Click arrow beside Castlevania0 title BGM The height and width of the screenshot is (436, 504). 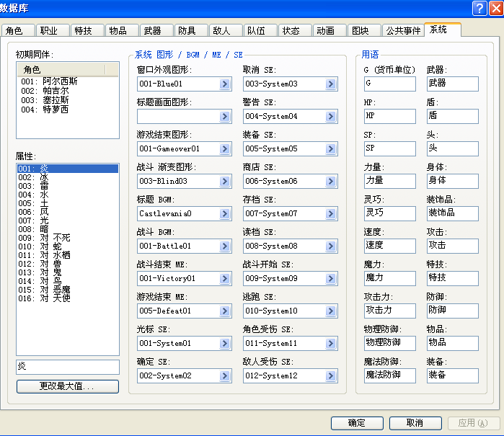tap(225, 213)
